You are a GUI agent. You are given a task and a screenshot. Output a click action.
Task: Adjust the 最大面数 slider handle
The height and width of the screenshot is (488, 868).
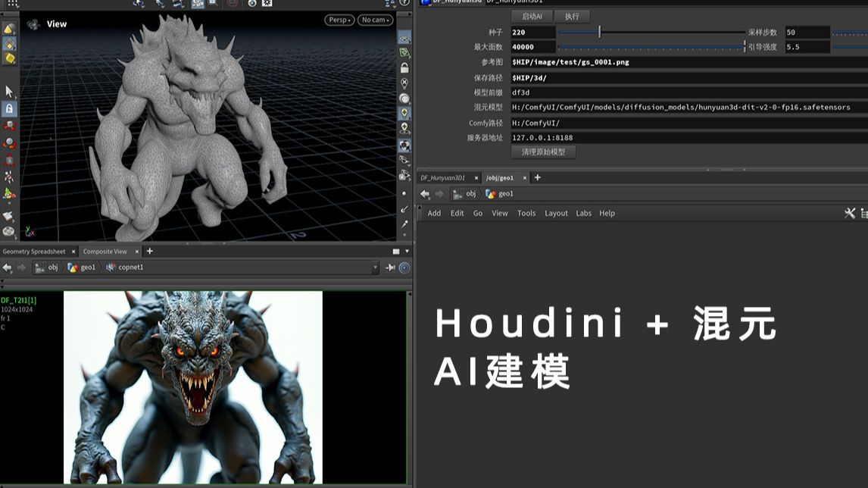coord(745,47)
